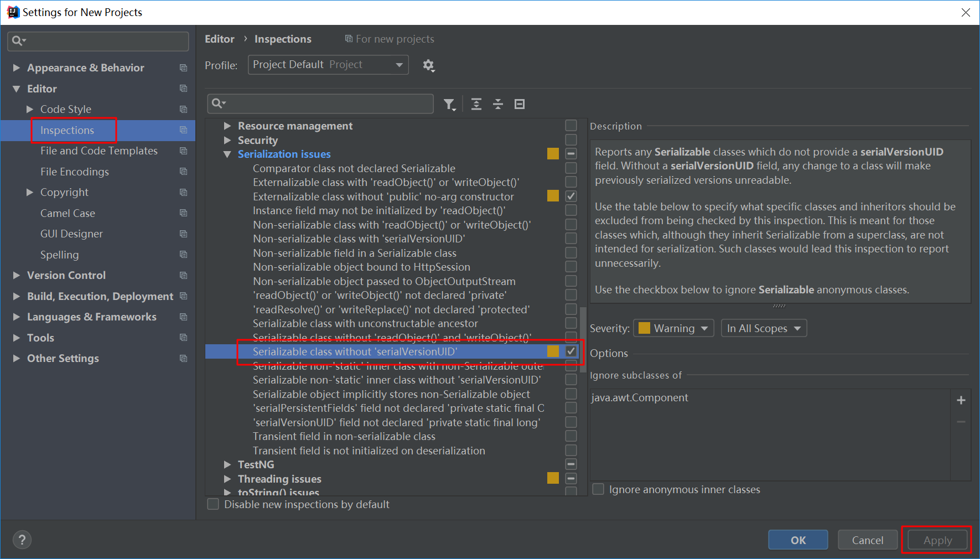The height and width of the screenshot is (559, 980).
Task: Click the project-level icon beside the Editor category
Action: pos(183,89)
